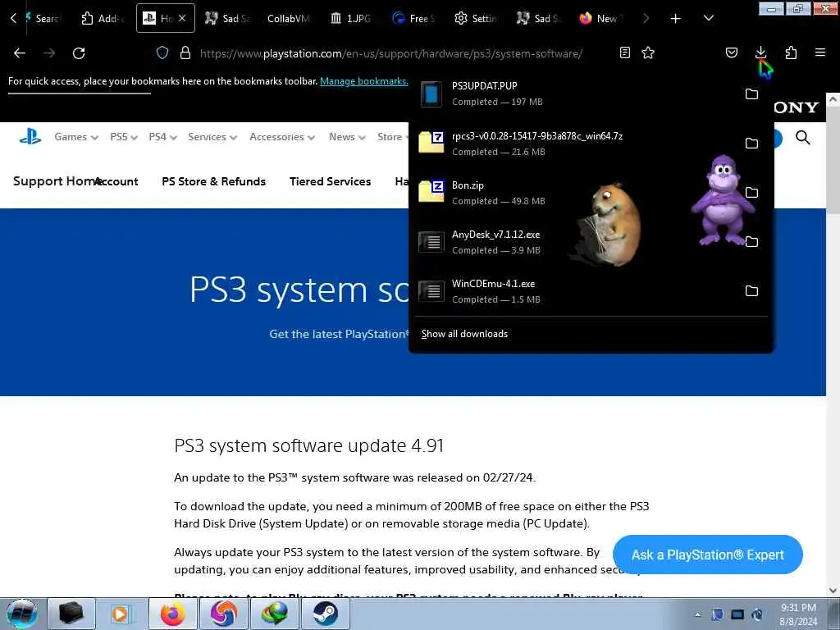
Task: Go back to the previous page
Action: (20, 53)
